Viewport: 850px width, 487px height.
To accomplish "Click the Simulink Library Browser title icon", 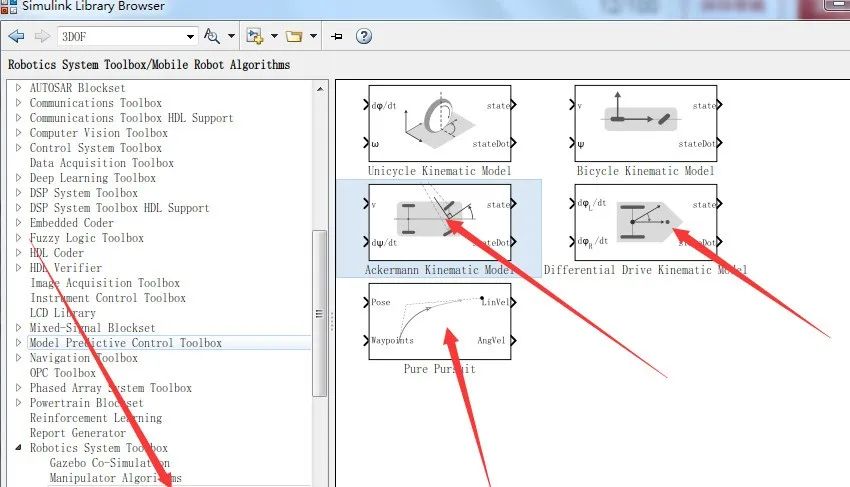I will (x=9, y=7).
